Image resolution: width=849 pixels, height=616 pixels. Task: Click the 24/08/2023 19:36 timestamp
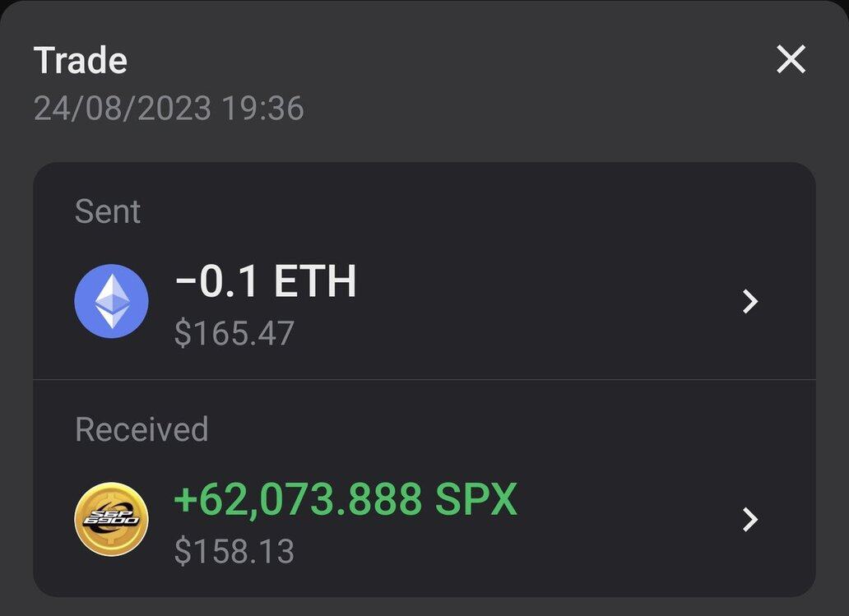(x=169, y=109)
